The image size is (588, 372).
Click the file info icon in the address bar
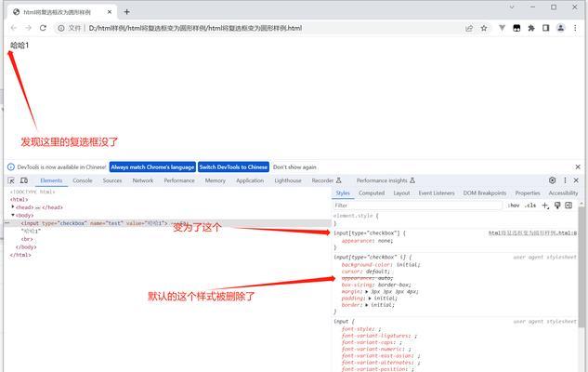(x=61, y=28)
